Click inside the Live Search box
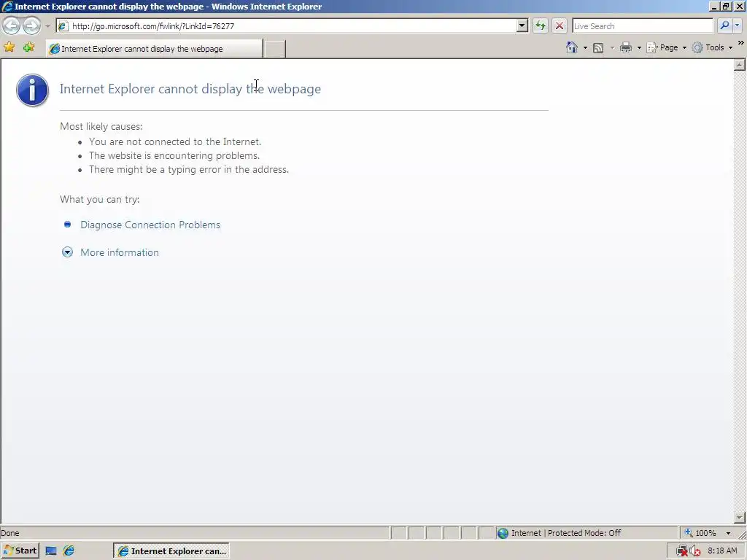Viewport: 747px width, 560px height. (642, 26)
